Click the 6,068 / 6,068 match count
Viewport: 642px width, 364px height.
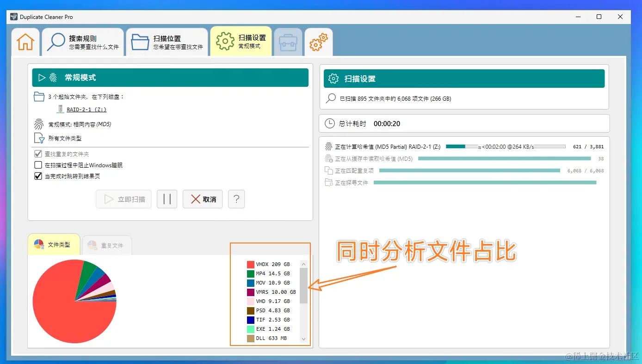pos(586,171)
